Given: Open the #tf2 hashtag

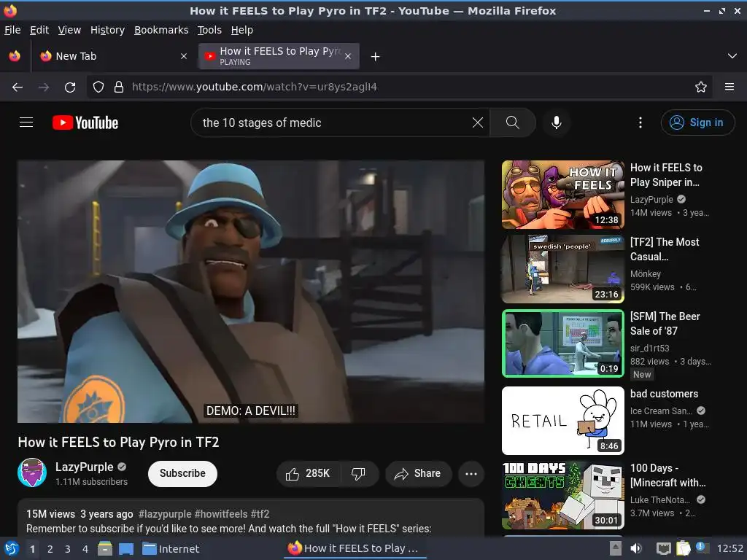Looking at the screenshot, I should (260, 514).
